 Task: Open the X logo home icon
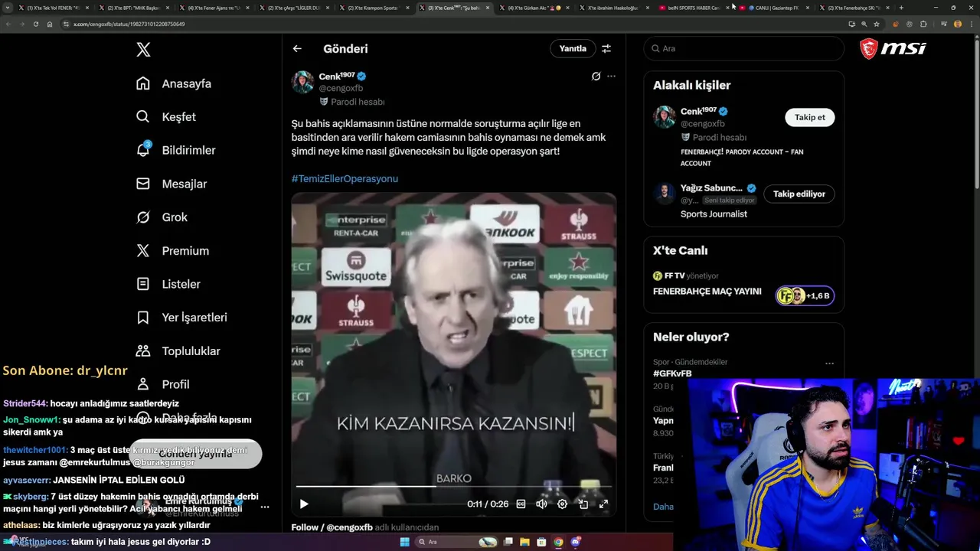click(x=143, y=50)
